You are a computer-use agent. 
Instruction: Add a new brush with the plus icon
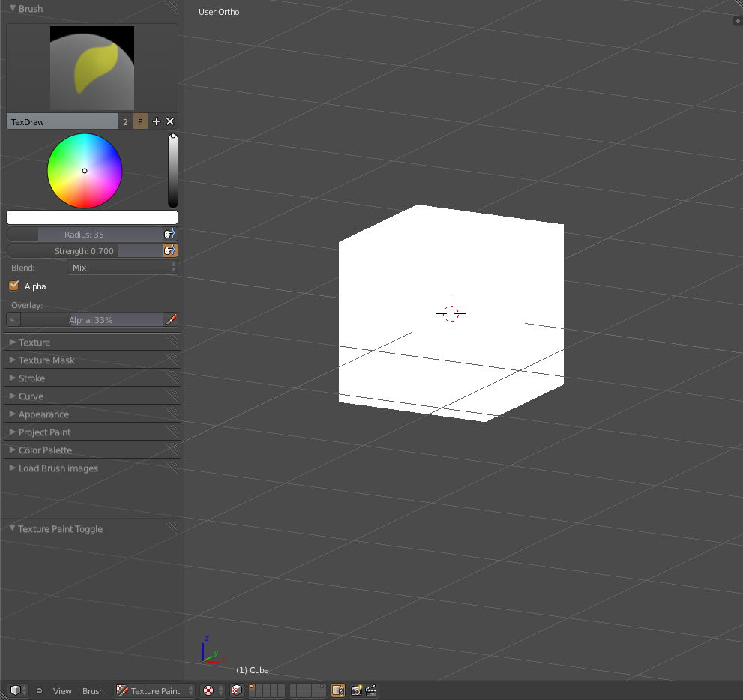tap(155, 121)
